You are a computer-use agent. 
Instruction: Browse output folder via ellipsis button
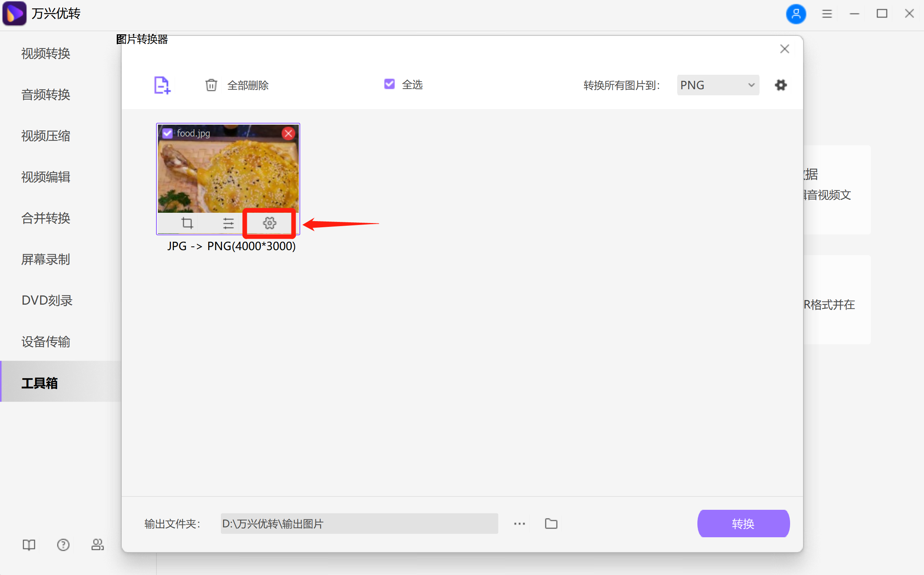click(x=519, y=523)
